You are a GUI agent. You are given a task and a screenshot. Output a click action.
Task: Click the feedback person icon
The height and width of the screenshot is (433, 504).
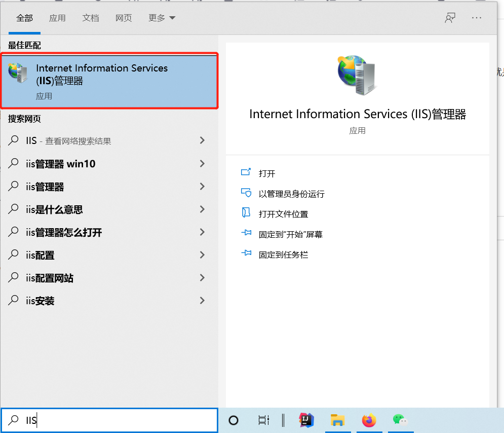[x=450, y=18]
